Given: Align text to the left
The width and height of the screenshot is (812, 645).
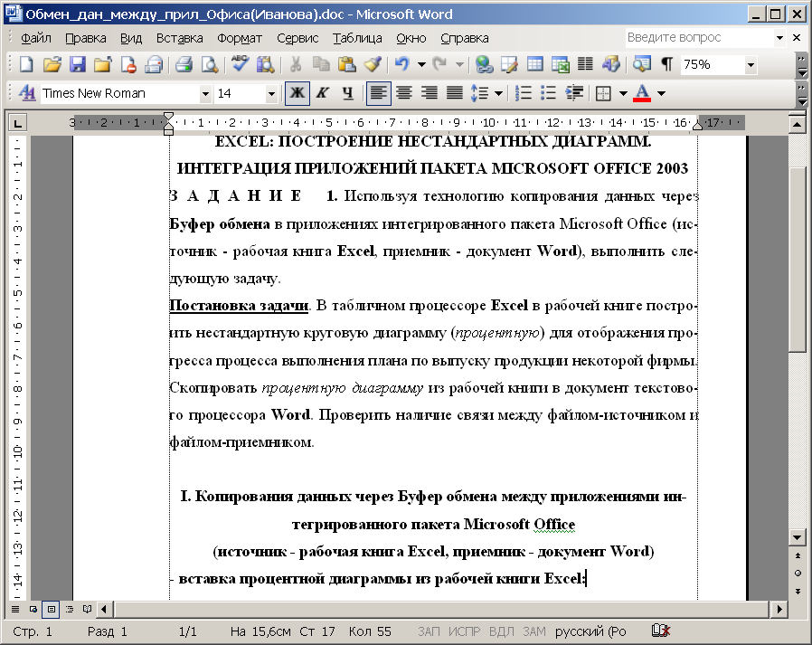Looking at the screenshot, I should click(x=379, y=93).
